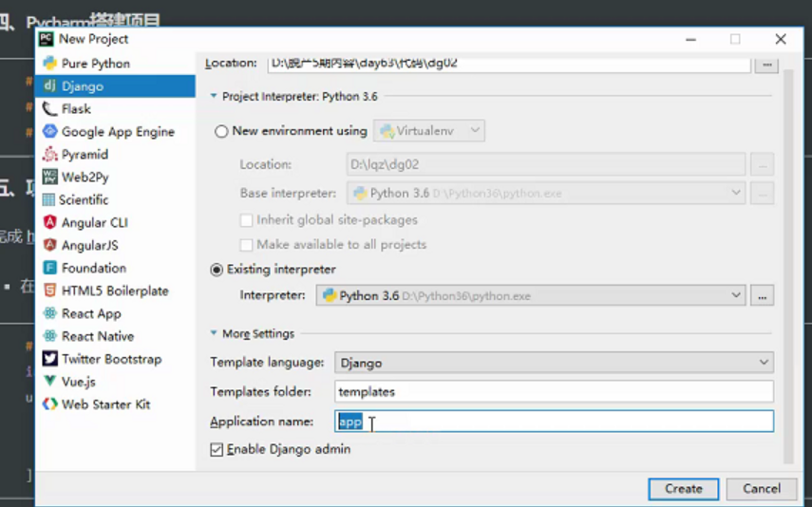Open the existing Interpreter dropdown list
This screenshot has height=507, width=812.
click(x=736, y=295)
